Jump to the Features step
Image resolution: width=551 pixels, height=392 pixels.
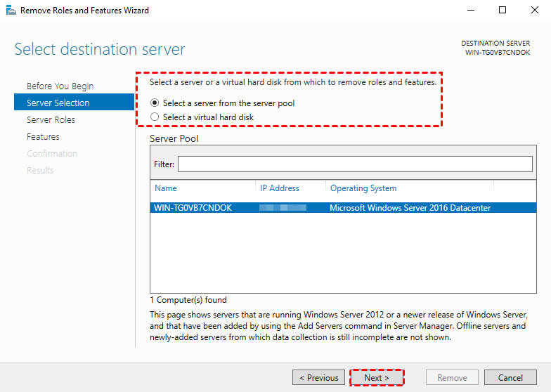tap(43, 136)
